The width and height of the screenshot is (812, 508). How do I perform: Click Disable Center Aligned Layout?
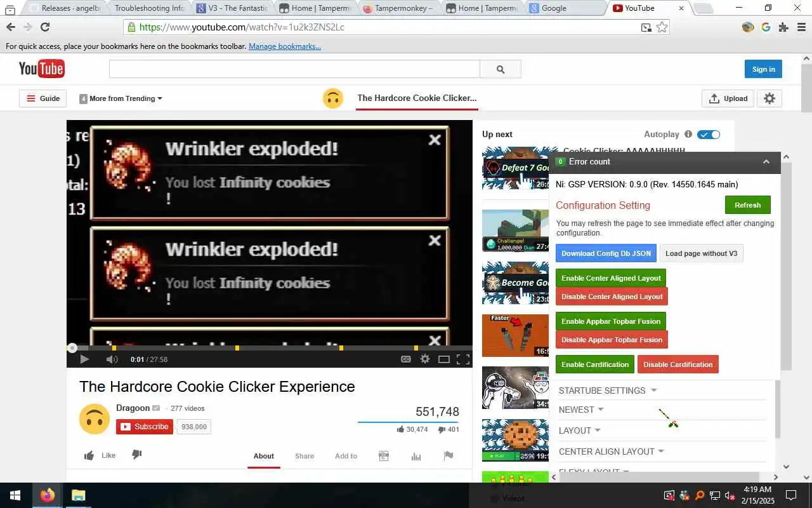coord(612,297)
